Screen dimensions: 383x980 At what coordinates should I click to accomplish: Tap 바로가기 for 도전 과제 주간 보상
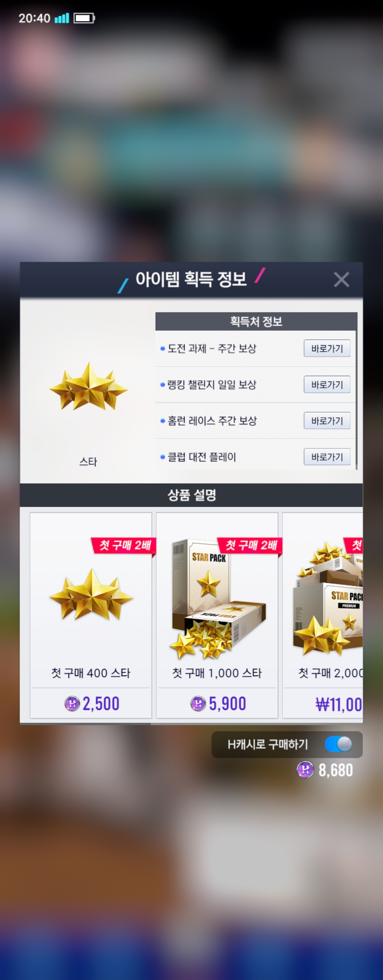tap(327, 348)
